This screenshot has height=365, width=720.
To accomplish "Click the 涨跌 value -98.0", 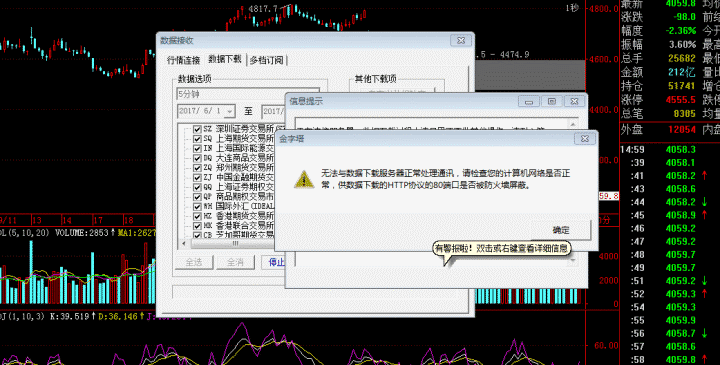I will coord(684,17).
